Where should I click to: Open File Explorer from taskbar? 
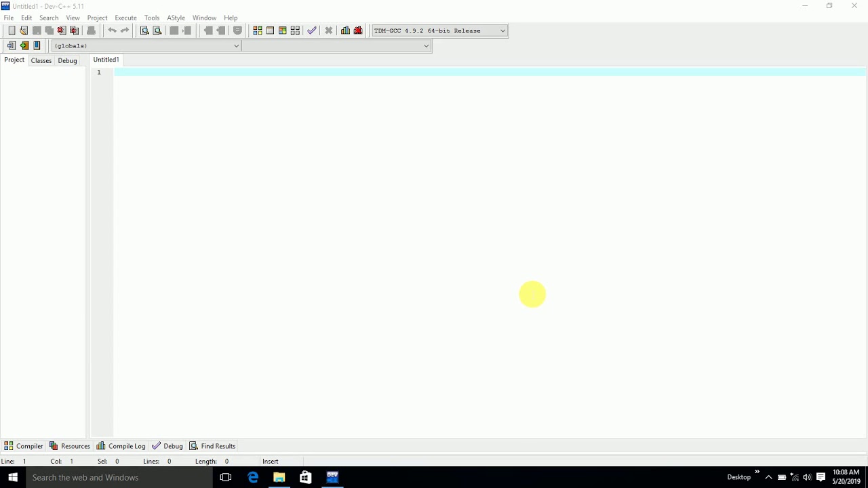point(279,477)
